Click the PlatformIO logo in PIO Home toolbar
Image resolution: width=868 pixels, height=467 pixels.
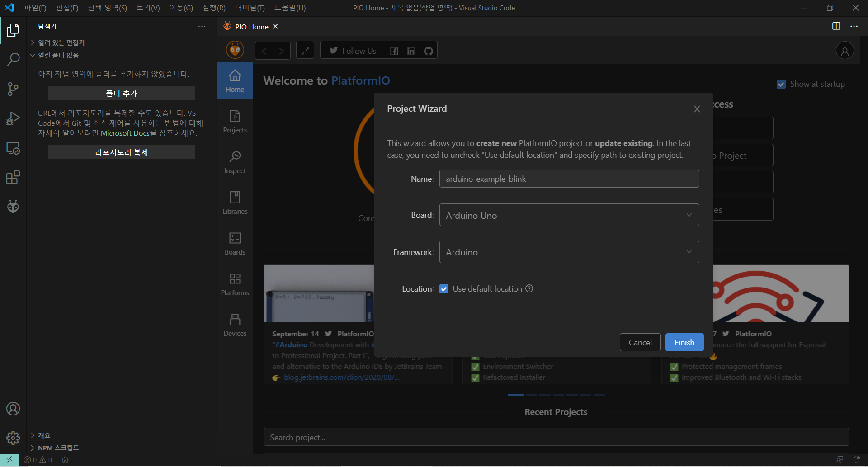point(235,50)
